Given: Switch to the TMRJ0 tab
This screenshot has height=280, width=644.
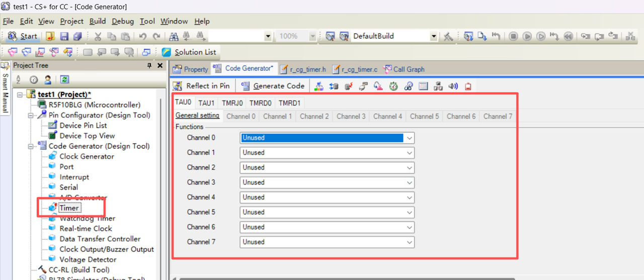Looking at the screenshot, I should pos(232,103).
